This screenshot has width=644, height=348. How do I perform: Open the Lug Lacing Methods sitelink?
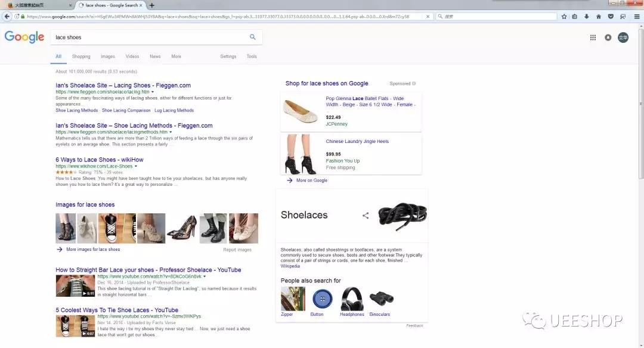point(174,110)
